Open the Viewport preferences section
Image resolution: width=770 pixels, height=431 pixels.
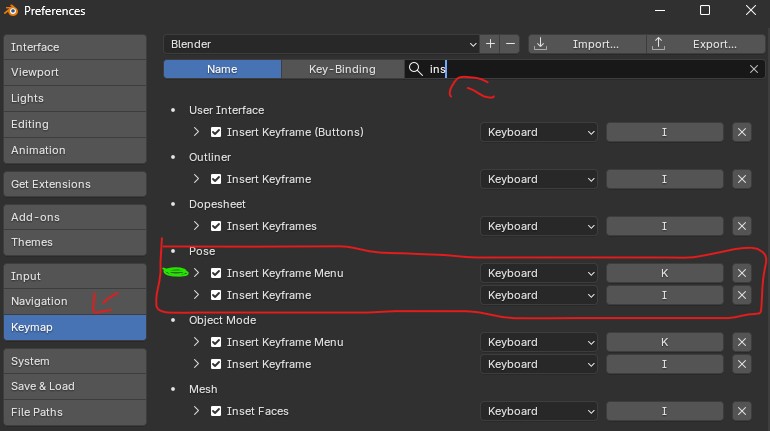click(x=75, y=72)
